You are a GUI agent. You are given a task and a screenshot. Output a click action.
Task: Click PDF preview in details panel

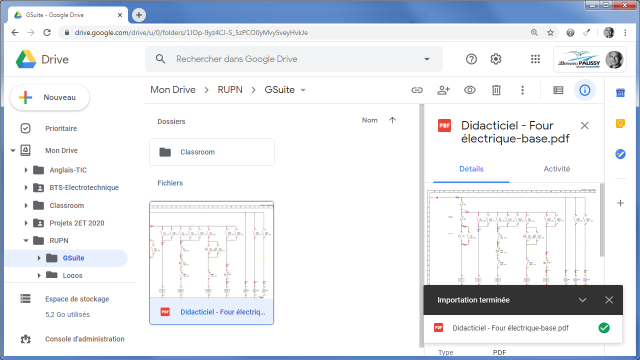tap(512, 236)
